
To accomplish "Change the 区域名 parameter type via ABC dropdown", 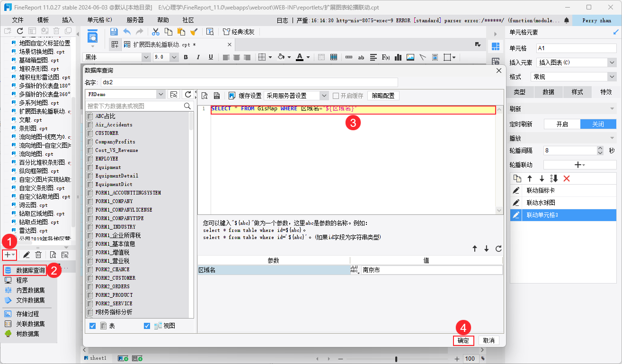I will [x=355, y=270].
